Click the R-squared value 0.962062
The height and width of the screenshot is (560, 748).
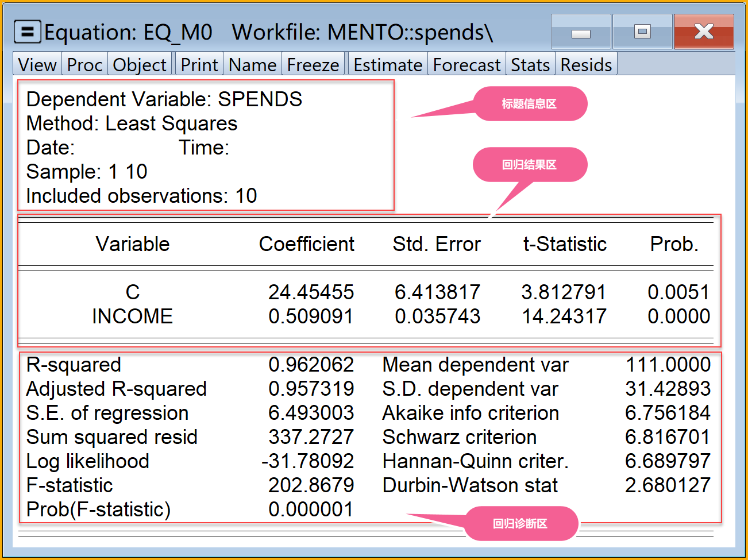click(x=311, y=365)
